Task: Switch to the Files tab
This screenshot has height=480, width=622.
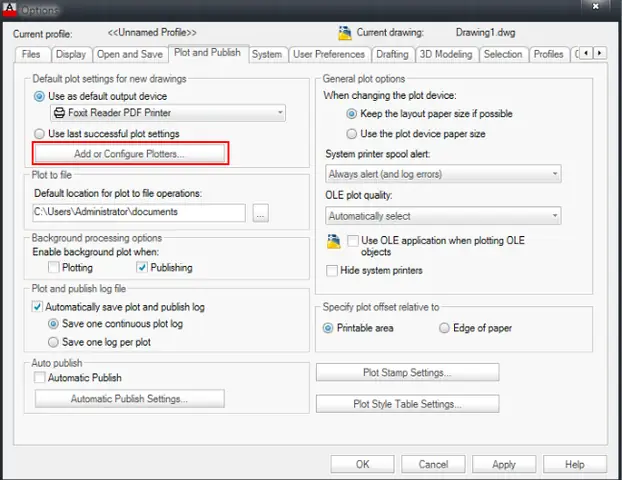Action: point(32,54)
